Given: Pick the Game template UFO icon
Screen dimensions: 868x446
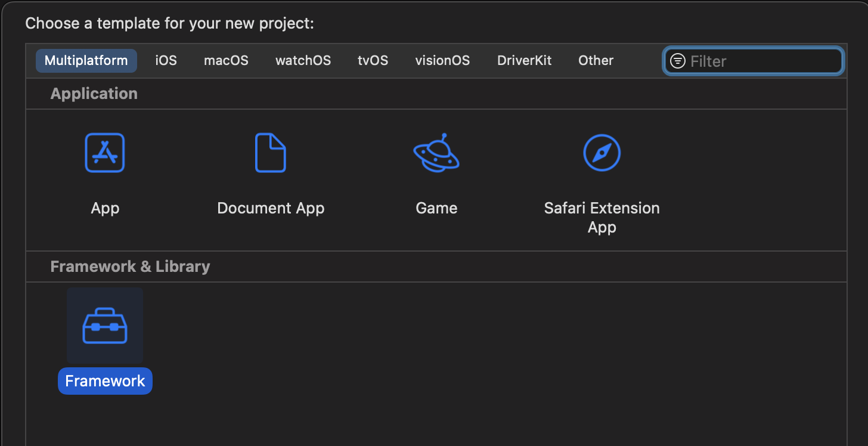Looking at the screenshot, I should tap(436, 153).
